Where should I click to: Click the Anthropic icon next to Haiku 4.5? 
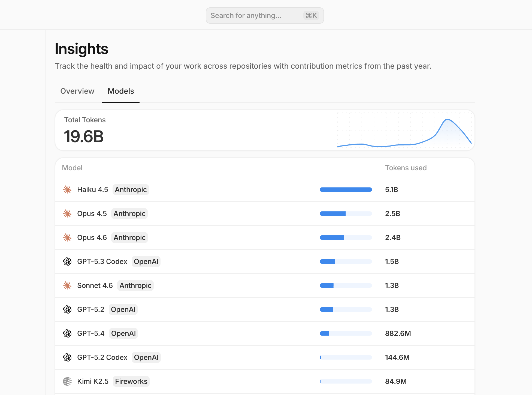(67, 189)
